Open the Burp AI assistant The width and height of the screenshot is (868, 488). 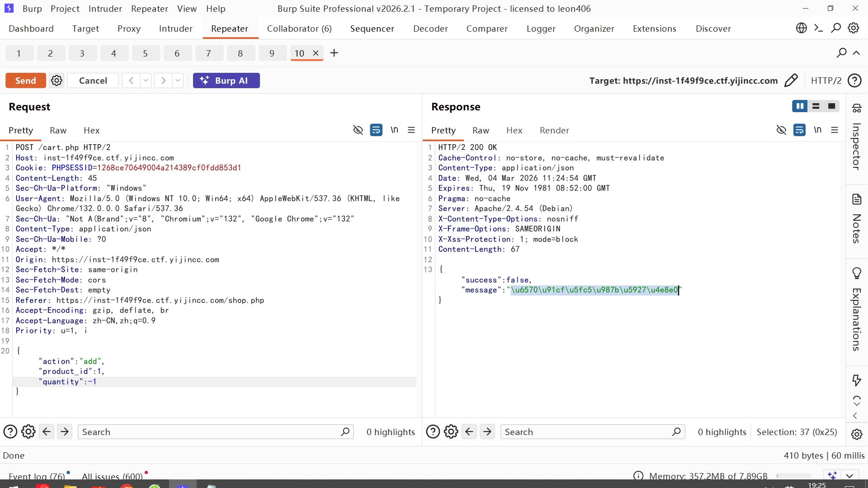click(226, 81)
